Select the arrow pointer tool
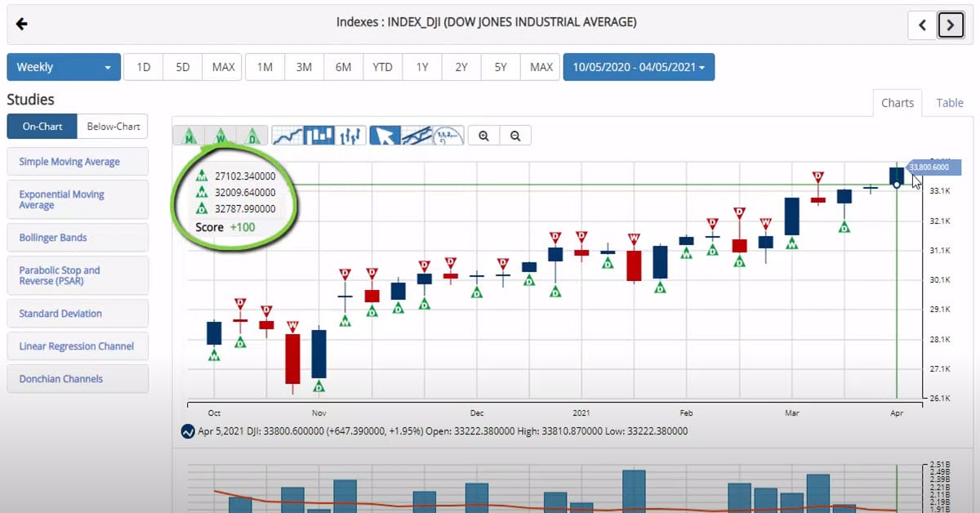Screen dimensions: 980x513 point(385,136)
